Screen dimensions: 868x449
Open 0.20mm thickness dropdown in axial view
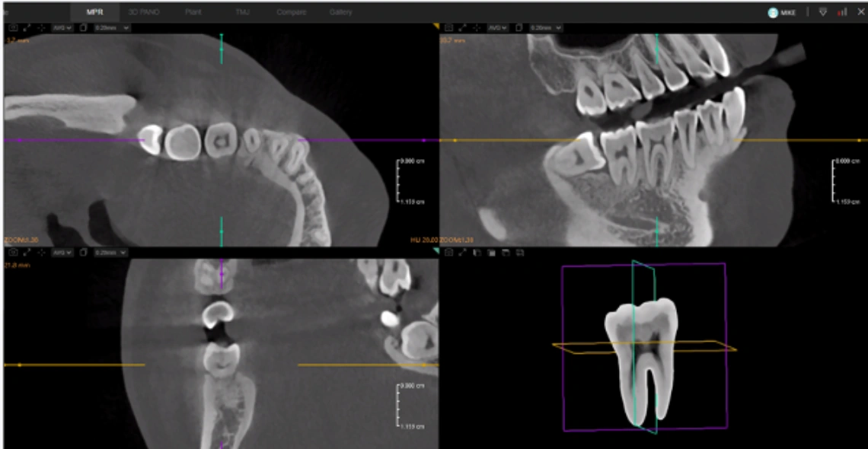click(x=113, y=27)
